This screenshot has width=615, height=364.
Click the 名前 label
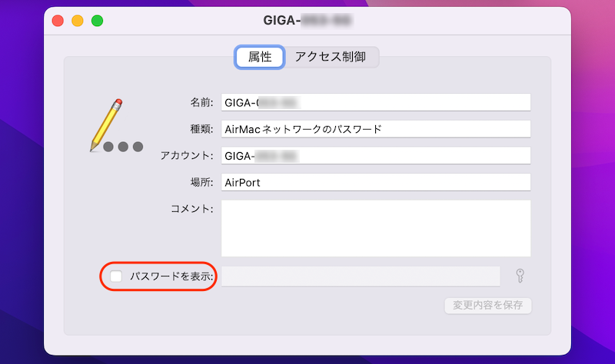(x=201, y=102)
